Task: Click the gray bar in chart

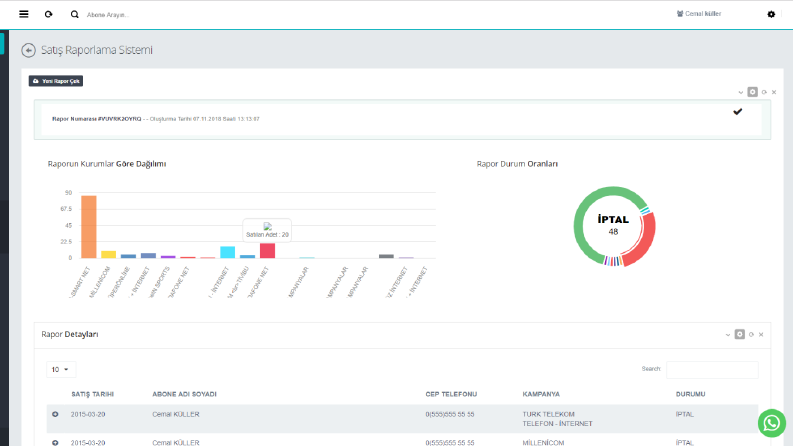Action: click(386, 256)
